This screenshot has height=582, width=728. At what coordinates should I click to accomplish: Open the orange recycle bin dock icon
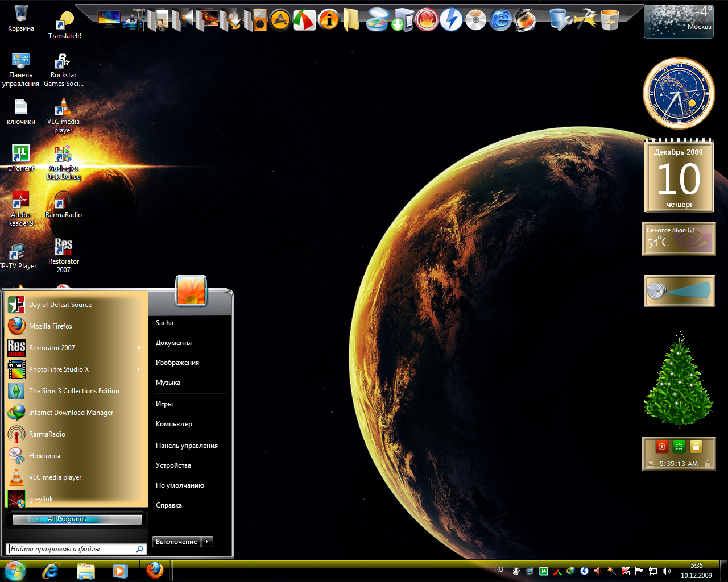(610, 20)
